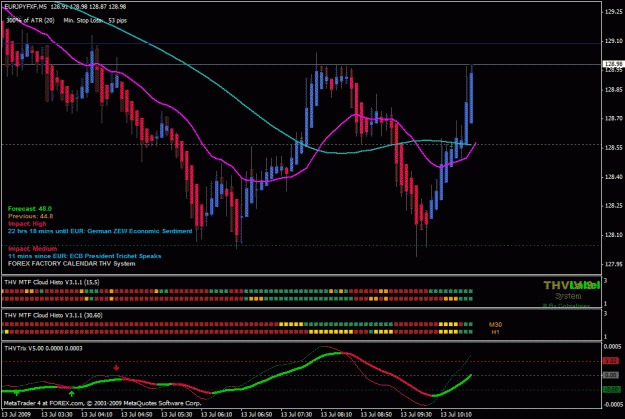The height and width of the screenshot is (419, 625).
Task: Click the 128.70 price axis label
Action: [614, 118]
